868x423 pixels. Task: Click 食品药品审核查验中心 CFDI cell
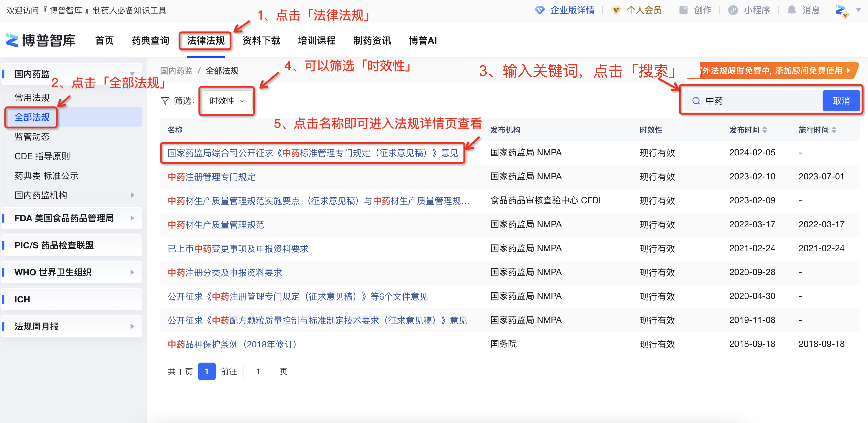[x=545, y=200]
